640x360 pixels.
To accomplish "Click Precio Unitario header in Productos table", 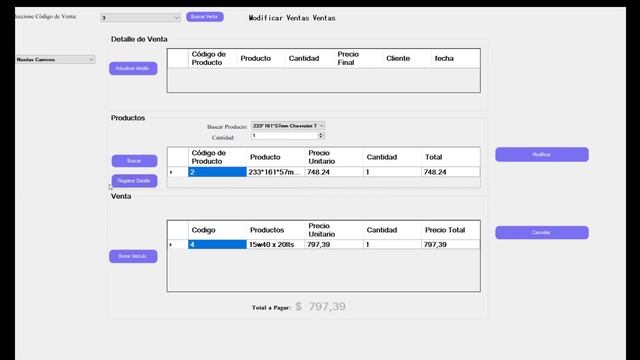I will (334, 157).
